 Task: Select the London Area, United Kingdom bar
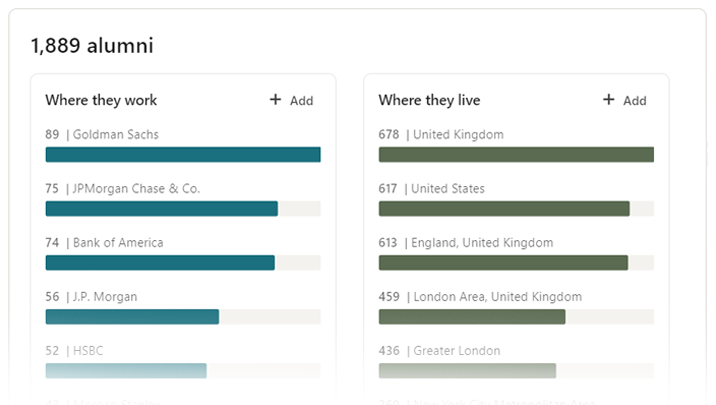(472, 316)
